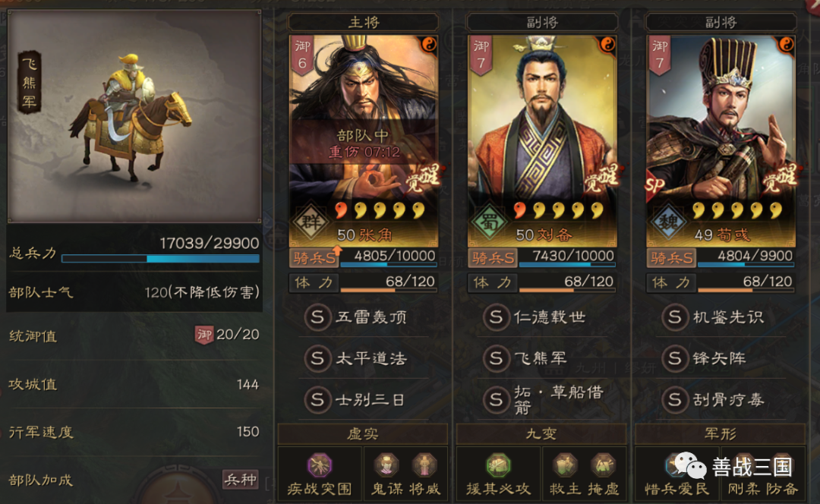
Task: Open the 飞熊军 skill under 刘备
Action: pyautogui.click(x=542, y=359)
